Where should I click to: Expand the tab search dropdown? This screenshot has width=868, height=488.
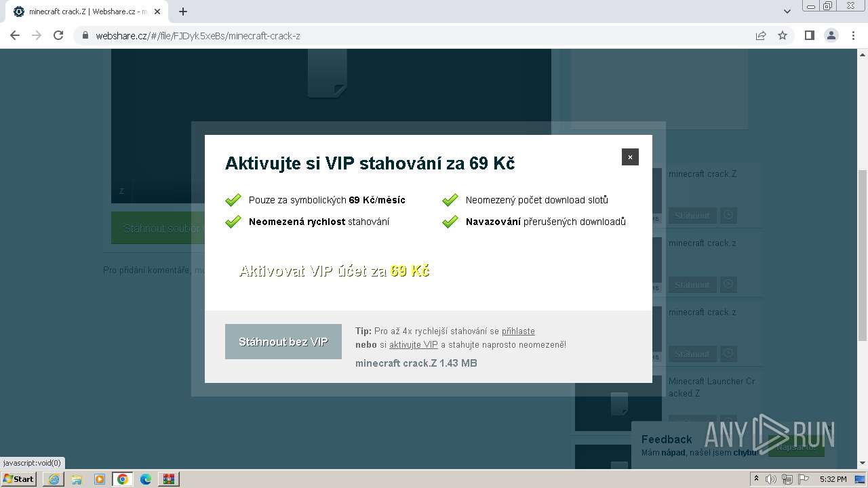tap(787, 12)
